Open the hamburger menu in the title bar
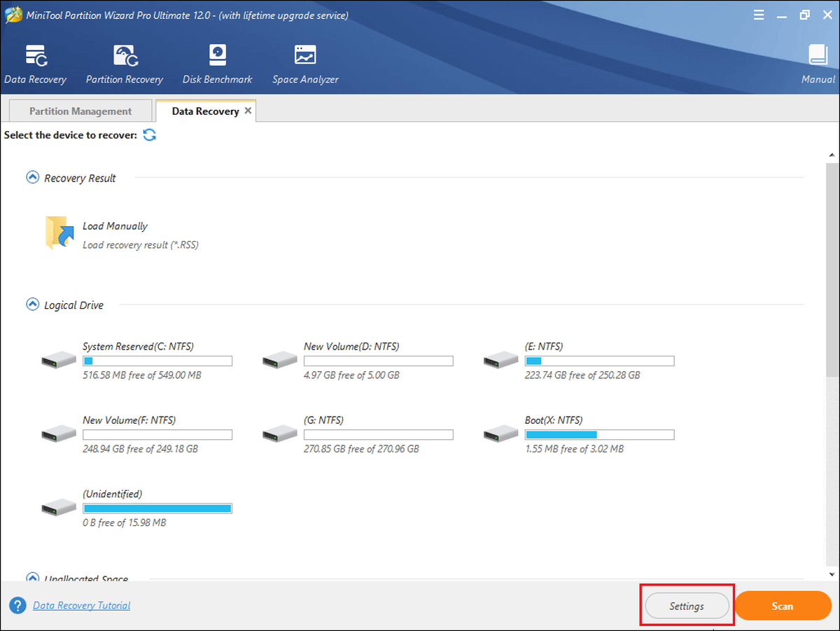 tap(759, 15)
